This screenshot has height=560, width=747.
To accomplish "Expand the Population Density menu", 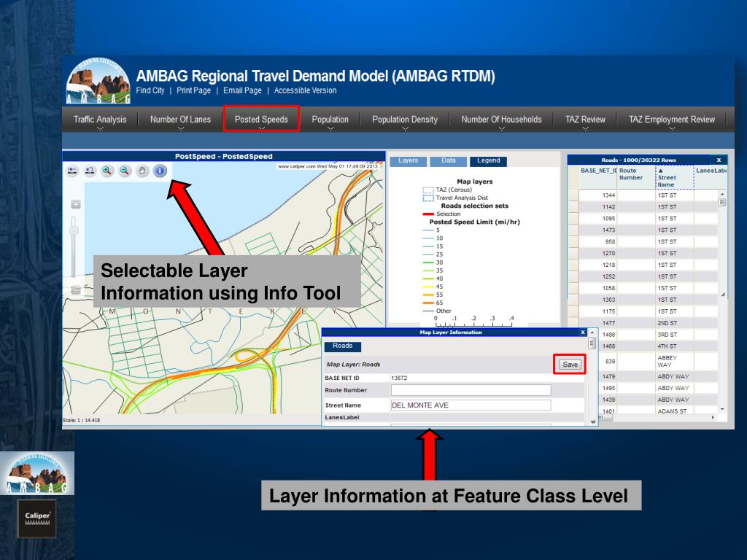I will click(405, 120).
